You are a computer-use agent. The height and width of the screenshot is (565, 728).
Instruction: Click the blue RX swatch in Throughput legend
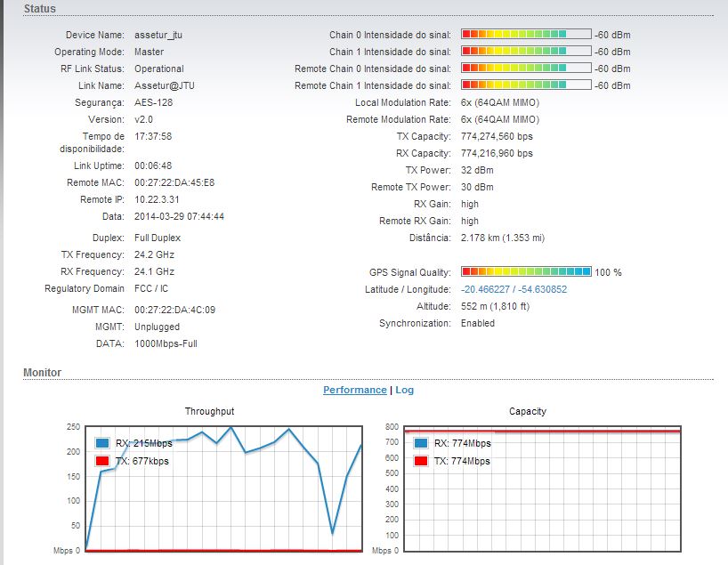pos(102,443)
